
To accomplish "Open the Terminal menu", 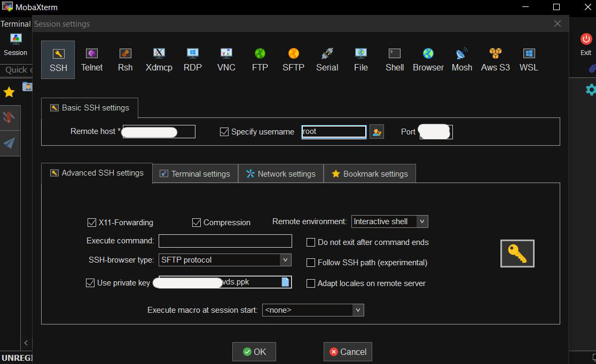I will coord(15,24).
